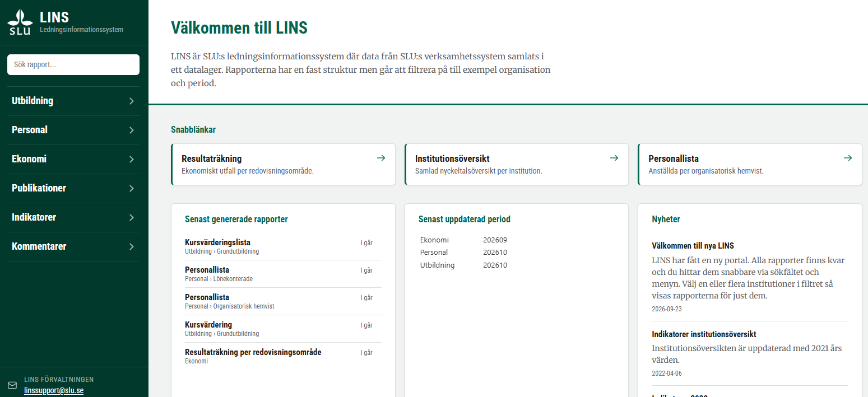Click the news date 2022-04-06
The width and height of the screenshot is (868, 397).
click(x=667, y=373)
